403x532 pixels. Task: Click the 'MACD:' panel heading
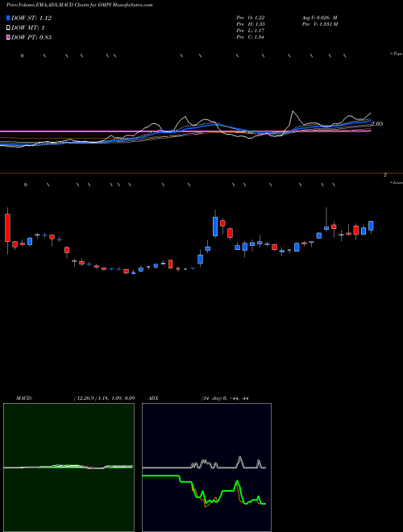pyautogui.click(x=24, y=398)
